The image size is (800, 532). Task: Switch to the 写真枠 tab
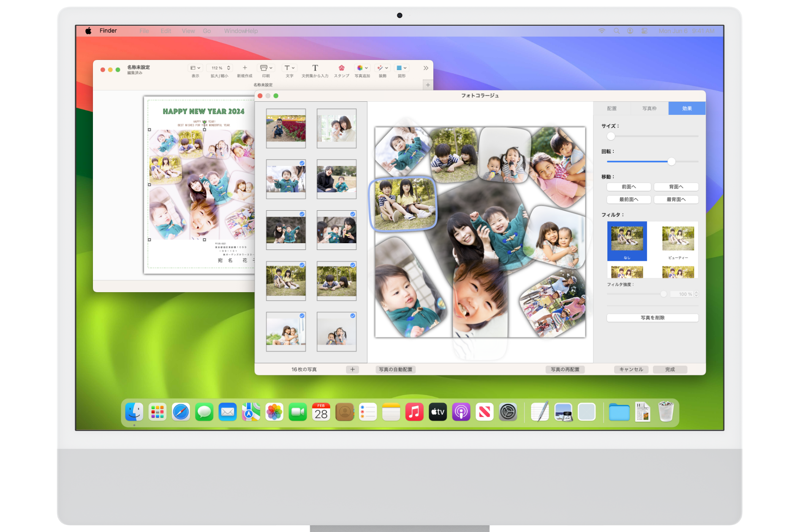[x=649, y=109]
